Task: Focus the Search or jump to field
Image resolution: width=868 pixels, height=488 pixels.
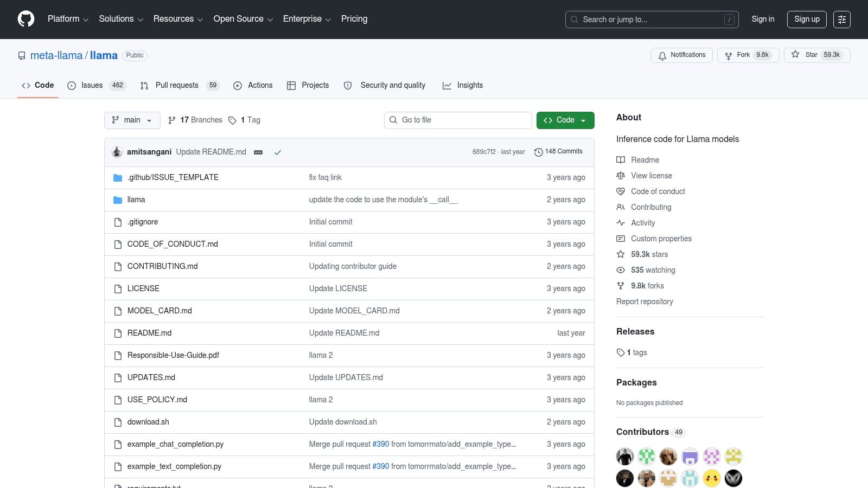Action: point(652,20)
